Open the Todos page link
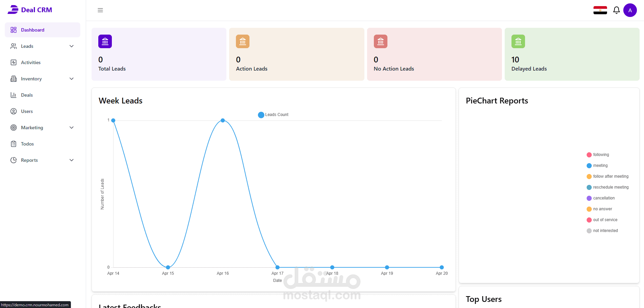 [x=27, y=144]
